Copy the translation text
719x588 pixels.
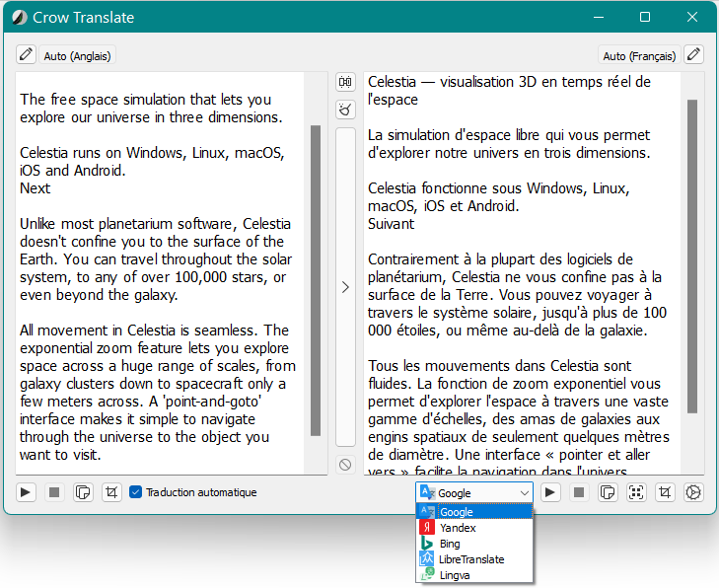608,492
